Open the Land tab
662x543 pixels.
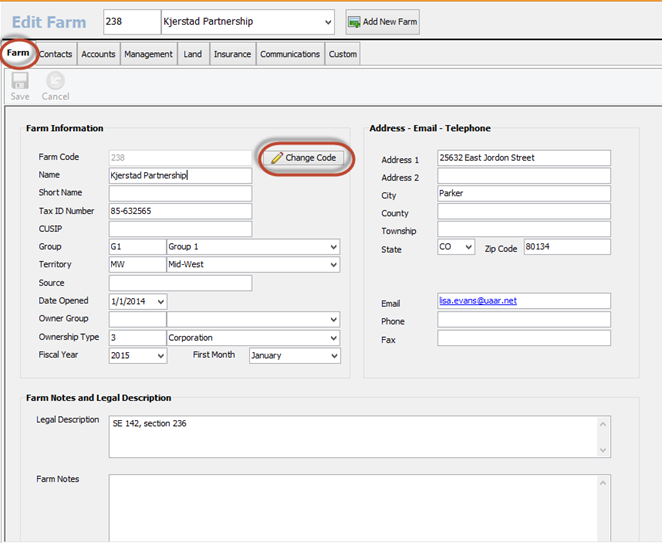coord(193,54)
